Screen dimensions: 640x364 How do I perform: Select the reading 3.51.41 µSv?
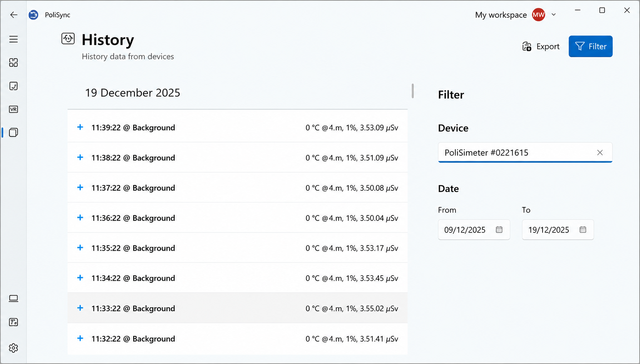coord(379,339)
